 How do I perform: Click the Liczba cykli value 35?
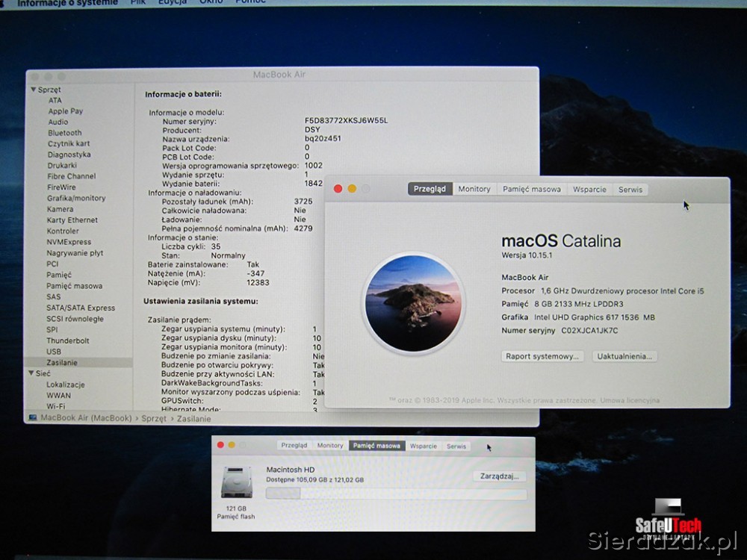216,246
